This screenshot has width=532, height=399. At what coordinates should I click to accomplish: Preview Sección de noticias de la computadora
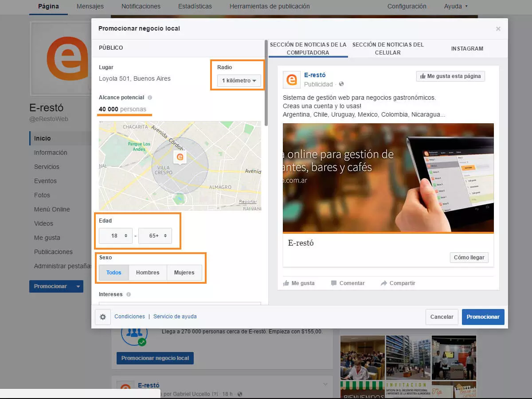(x=308, y=49)
